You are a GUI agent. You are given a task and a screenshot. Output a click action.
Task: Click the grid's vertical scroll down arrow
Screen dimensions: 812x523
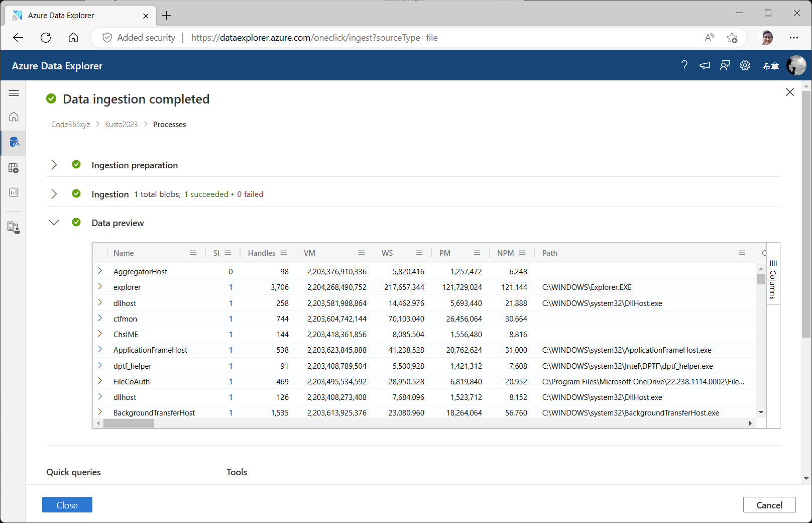(x=761, y=412)
